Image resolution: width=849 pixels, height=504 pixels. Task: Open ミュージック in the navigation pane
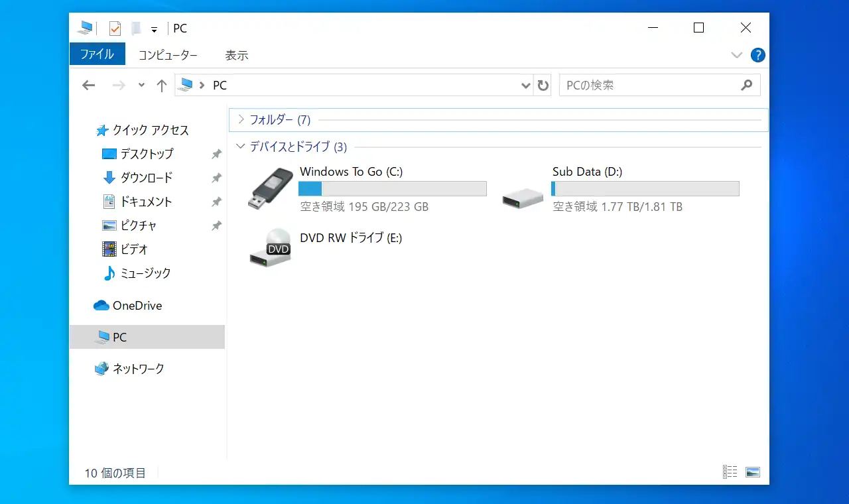[145, 273]
